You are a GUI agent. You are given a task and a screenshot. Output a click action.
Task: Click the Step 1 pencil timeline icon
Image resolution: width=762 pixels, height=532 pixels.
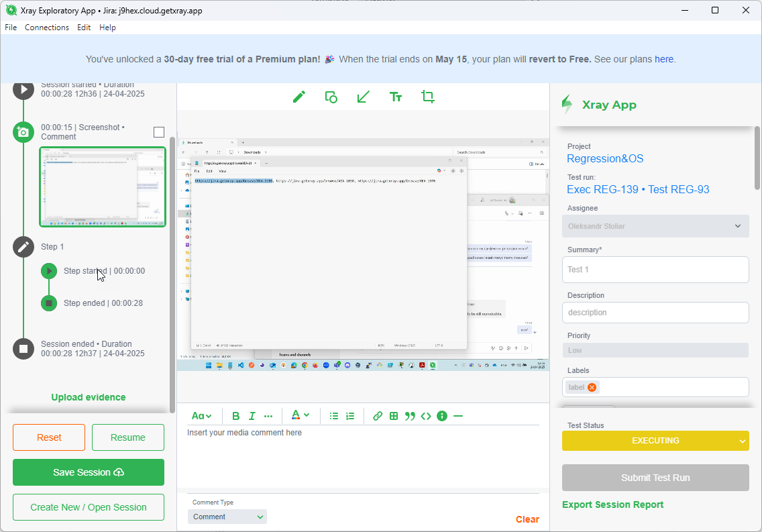23,247
